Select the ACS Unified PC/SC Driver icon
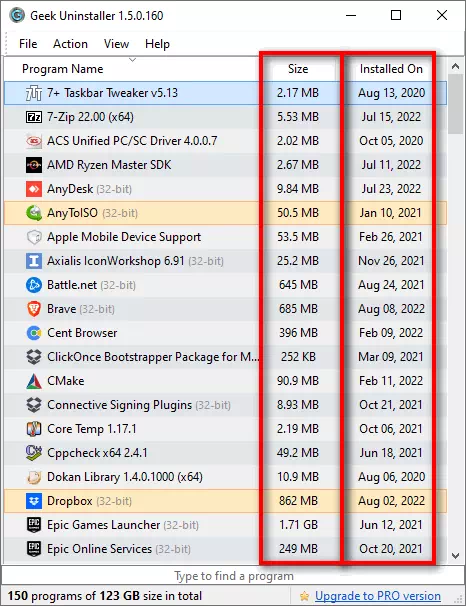Image resolution: width=466 pixels, height=606 pixels. [x=34, y=141]
